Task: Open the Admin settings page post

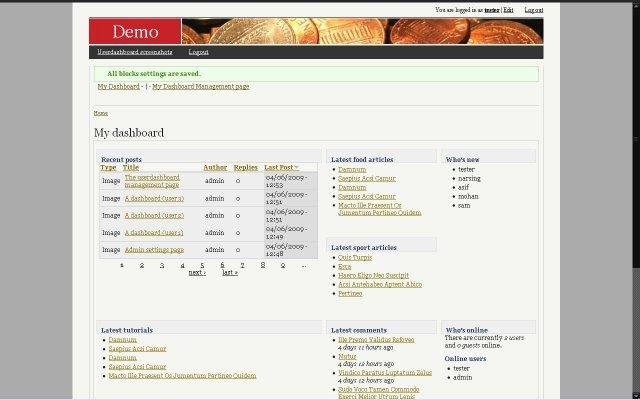Action: pos(154,250)
